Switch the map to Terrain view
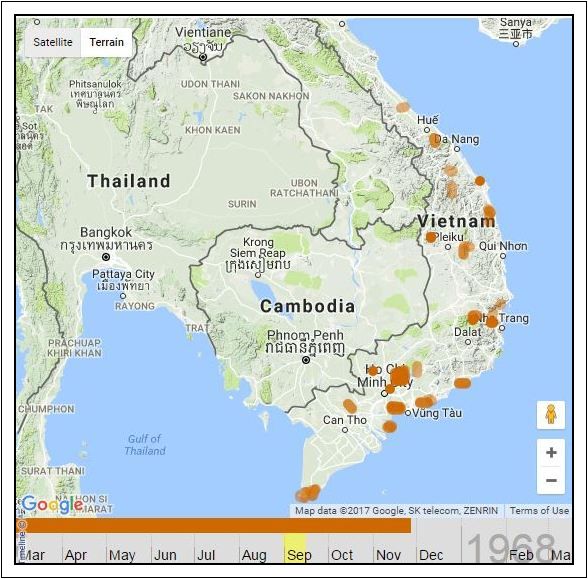Screen dimensions: 588x579 click(106, 42)
